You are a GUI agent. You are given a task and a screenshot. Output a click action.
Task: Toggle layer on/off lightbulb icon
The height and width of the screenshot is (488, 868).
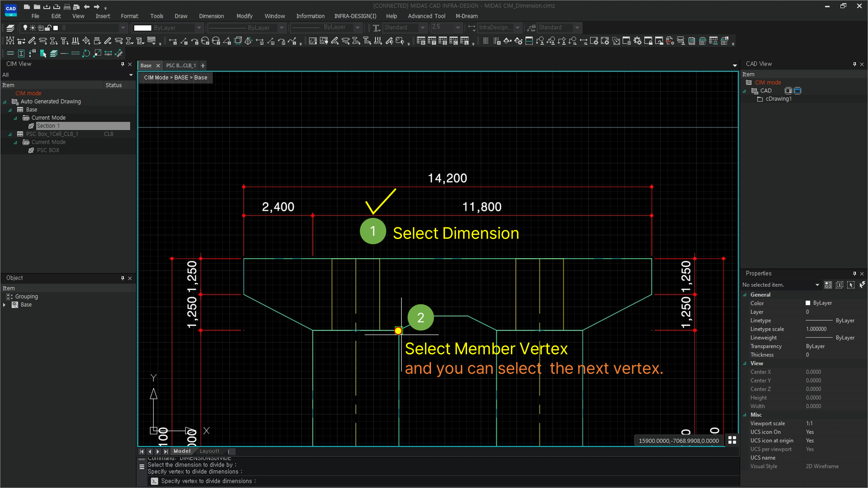25,28
